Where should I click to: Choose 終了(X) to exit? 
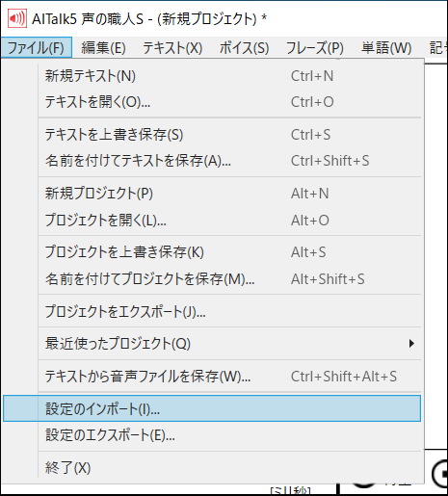coord(212,468)
